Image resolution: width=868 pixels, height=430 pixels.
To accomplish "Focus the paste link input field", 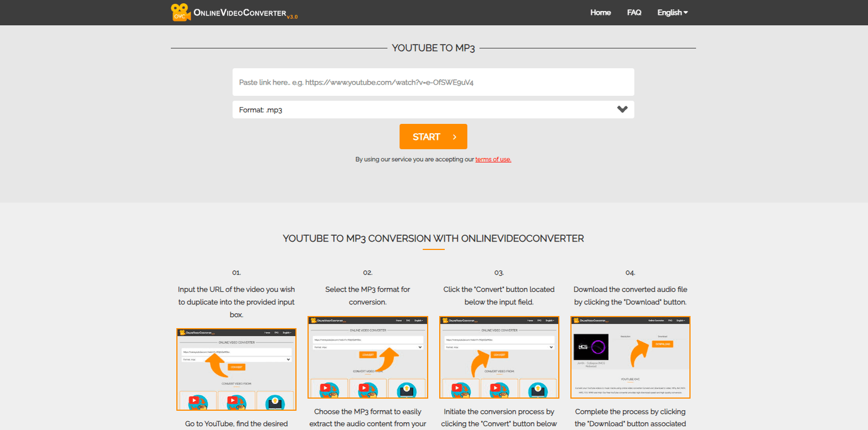I will pos(433,82).
